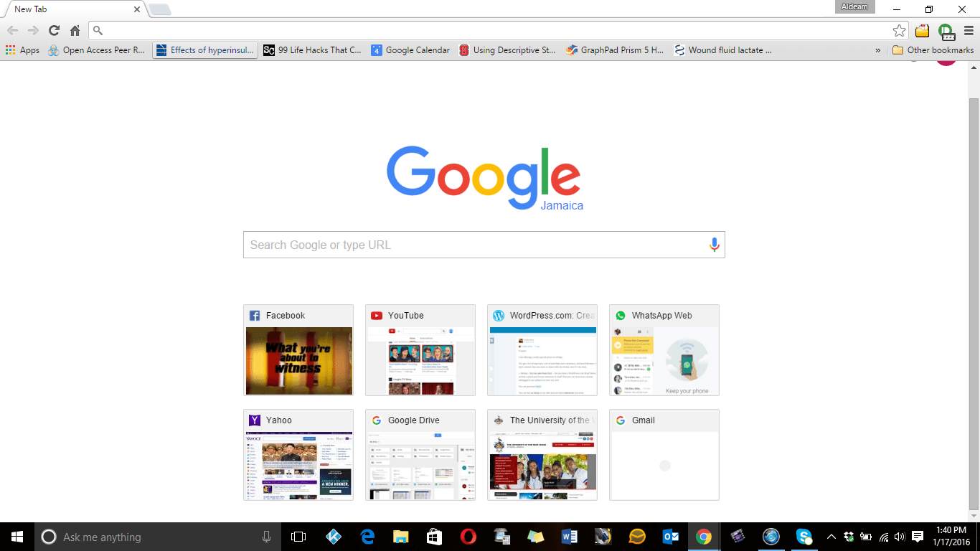Viewport: 980px width, 551px height.
Task: Click the home button icon
Action: 75,31
